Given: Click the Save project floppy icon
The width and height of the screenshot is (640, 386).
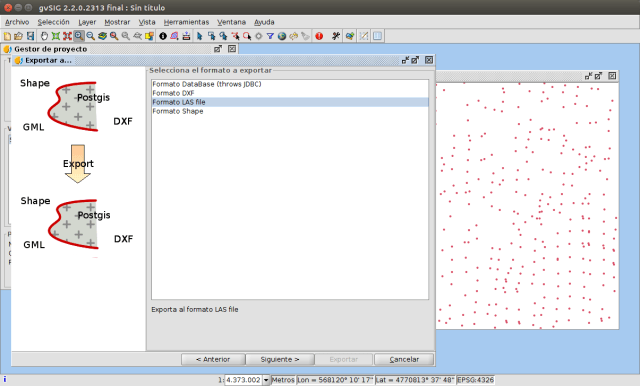Looking at the screenshot, I should pos(30,36).
